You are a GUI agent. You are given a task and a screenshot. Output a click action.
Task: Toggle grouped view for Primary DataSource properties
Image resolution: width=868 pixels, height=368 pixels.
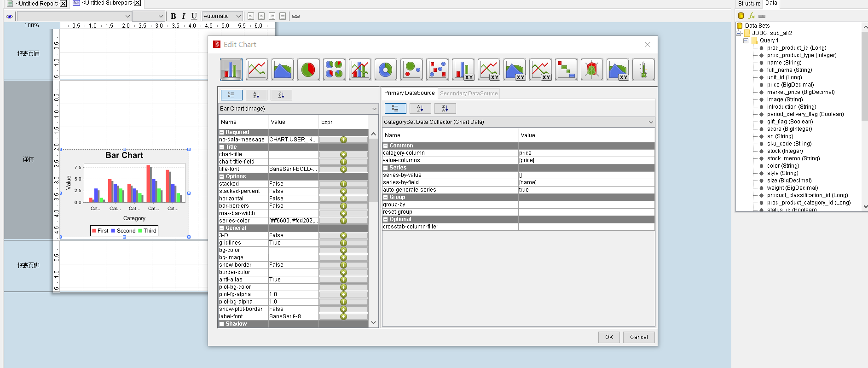(x=395, y=108)
